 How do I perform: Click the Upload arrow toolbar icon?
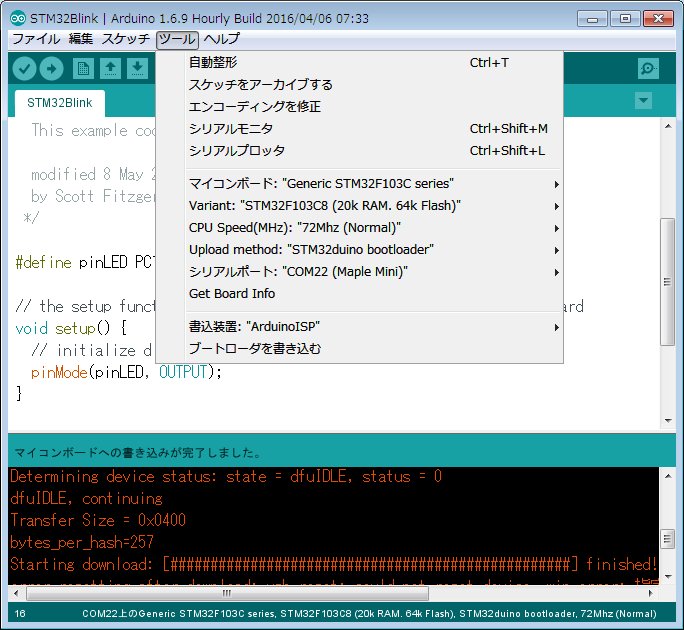pos(51,68)
